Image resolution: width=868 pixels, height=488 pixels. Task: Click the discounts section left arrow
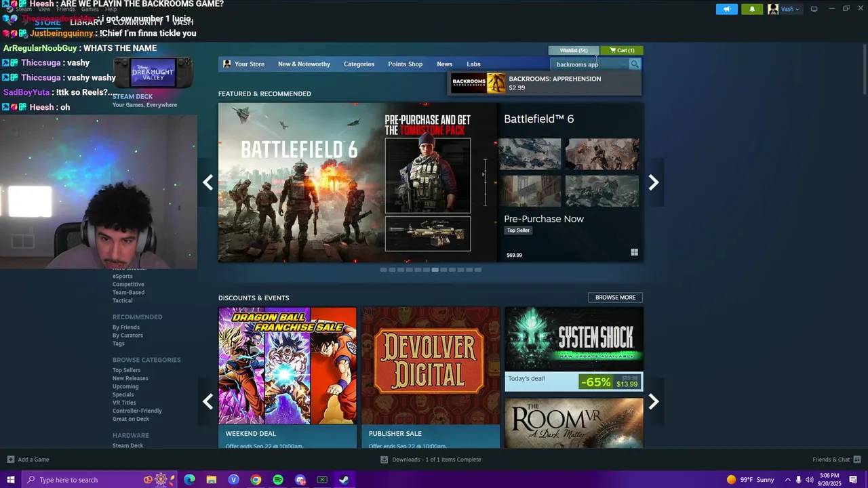pyautogui.click(x=208, y=402)
